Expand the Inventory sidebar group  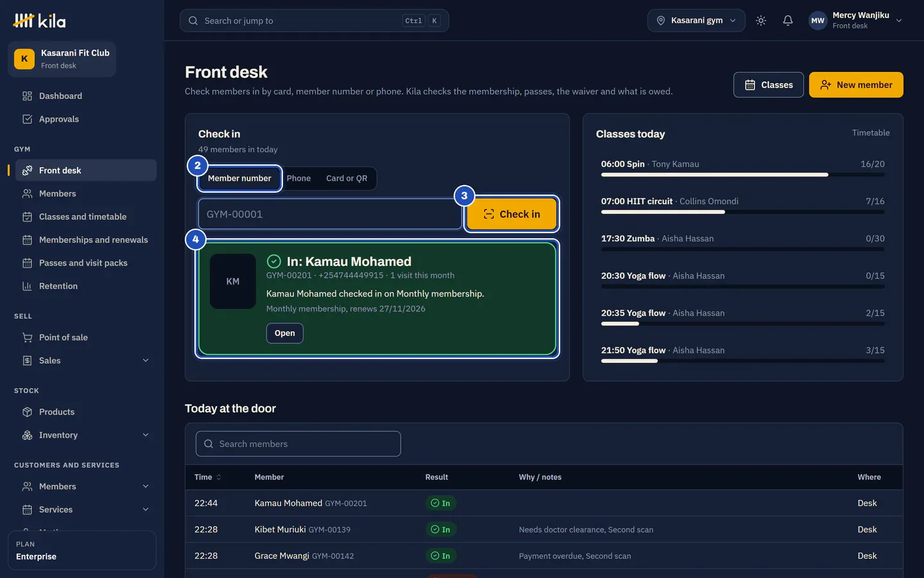pyautogui.click(x=146, y=435)
